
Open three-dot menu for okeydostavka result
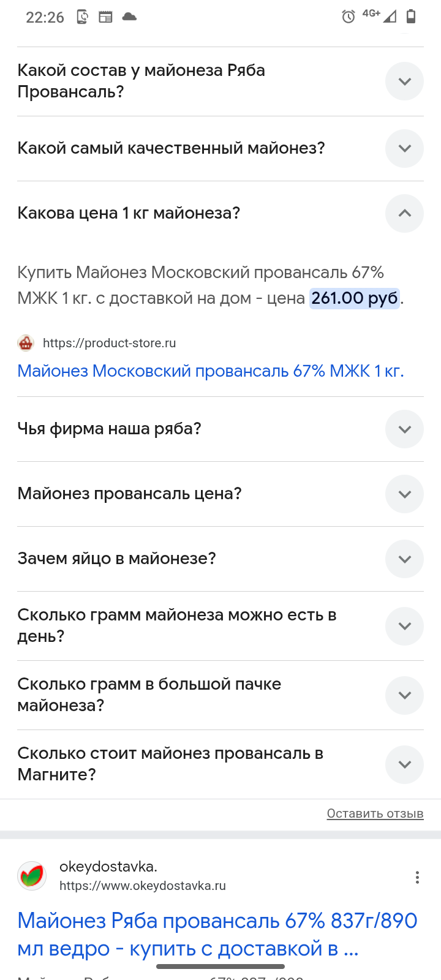click(417, 877)
